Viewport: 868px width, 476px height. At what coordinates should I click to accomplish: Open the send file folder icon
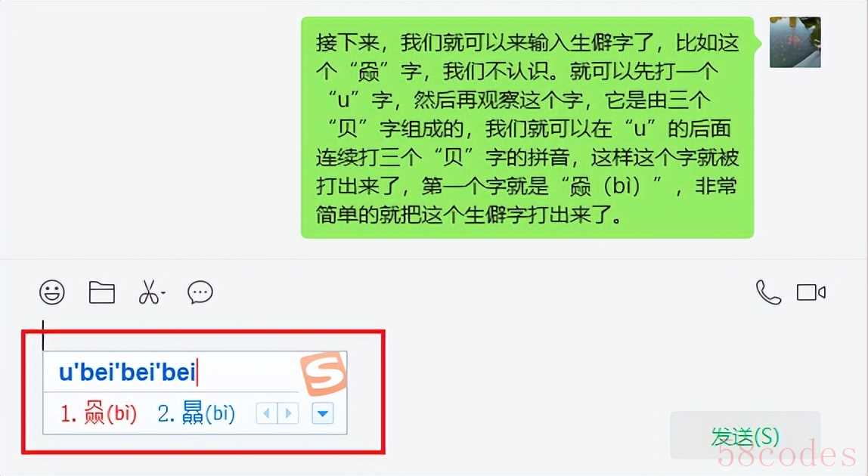coord(102,292)
